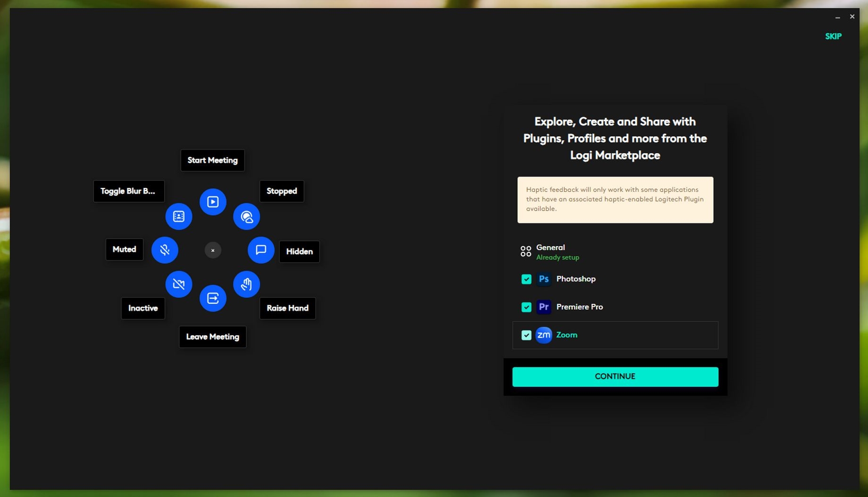
Task: Click the Premiere Pro Pr app icon
Action: coord(544,307)
